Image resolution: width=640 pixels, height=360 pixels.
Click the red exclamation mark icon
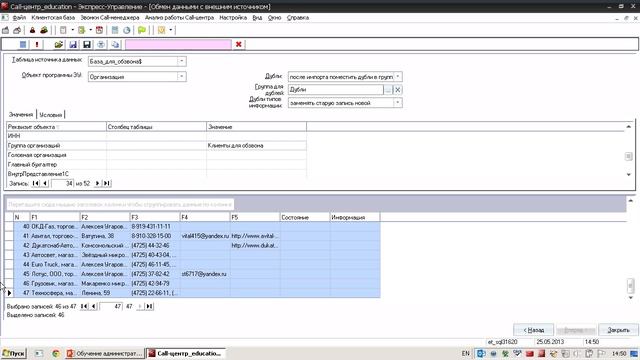37,44
